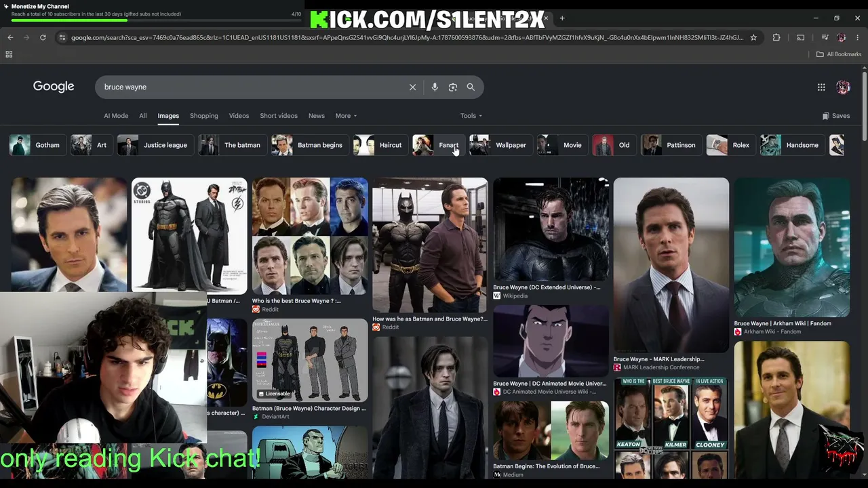This screenshot has width=868, height=488.
Task: Click the Arkham Wiki source favicon
Action: (738, 331)
